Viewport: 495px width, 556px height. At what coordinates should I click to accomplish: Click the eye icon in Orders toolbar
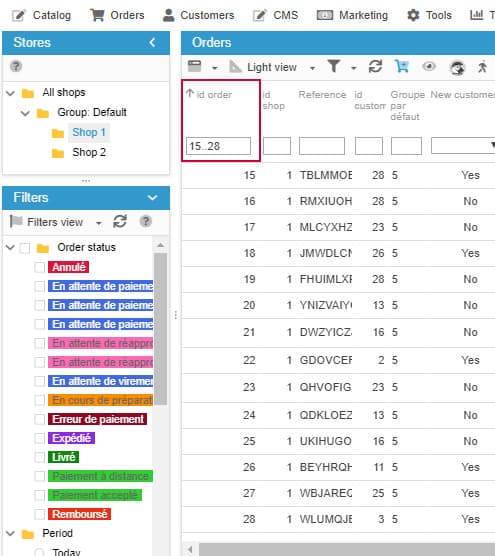point(429,66)
